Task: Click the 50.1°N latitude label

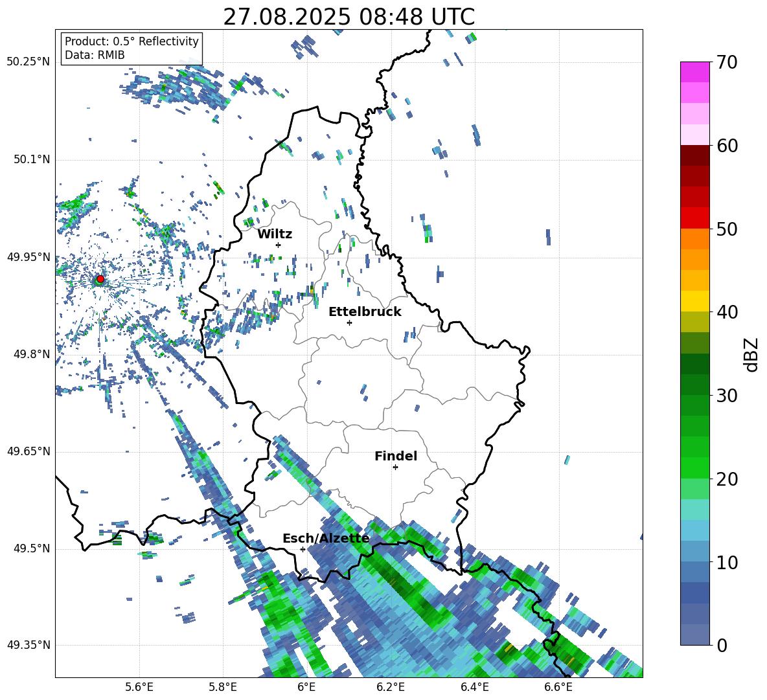Action: pyautogui.click(x=32, y=160)
